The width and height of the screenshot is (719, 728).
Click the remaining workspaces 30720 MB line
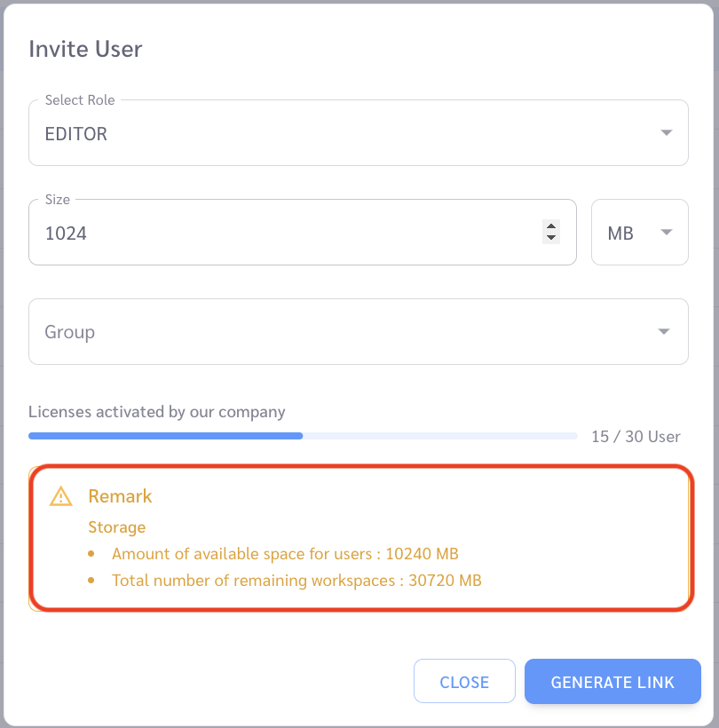pos(296,581)
